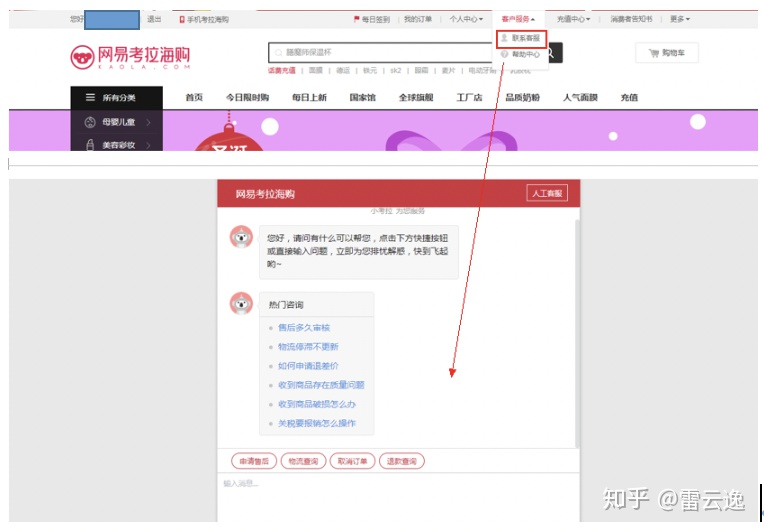Click the 人工客服 button in the chat header
Screen dimensions: 764x532
click(x=547, y=193)
